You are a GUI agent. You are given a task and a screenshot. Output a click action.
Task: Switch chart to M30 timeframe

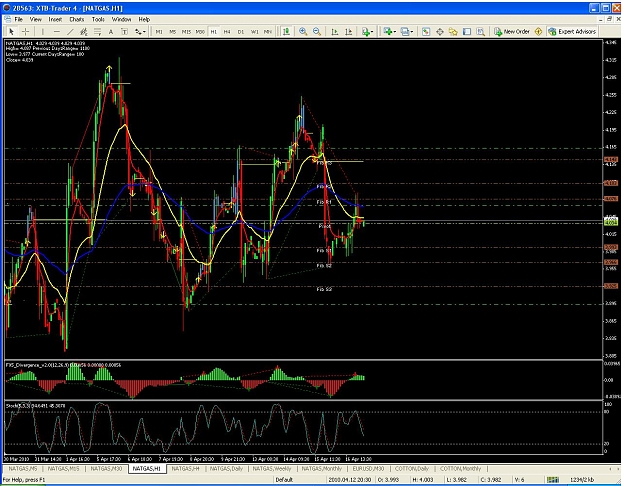200,31
